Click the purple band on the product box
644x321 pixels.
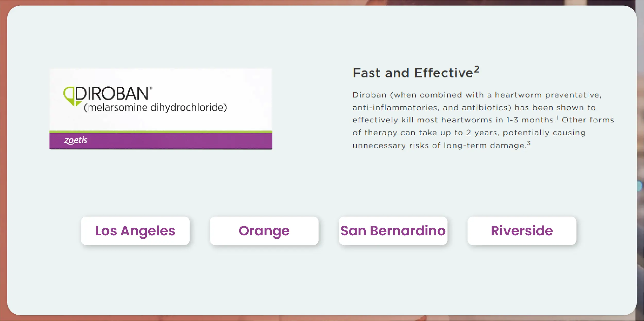pyautogui.click(x=180, y=141)
